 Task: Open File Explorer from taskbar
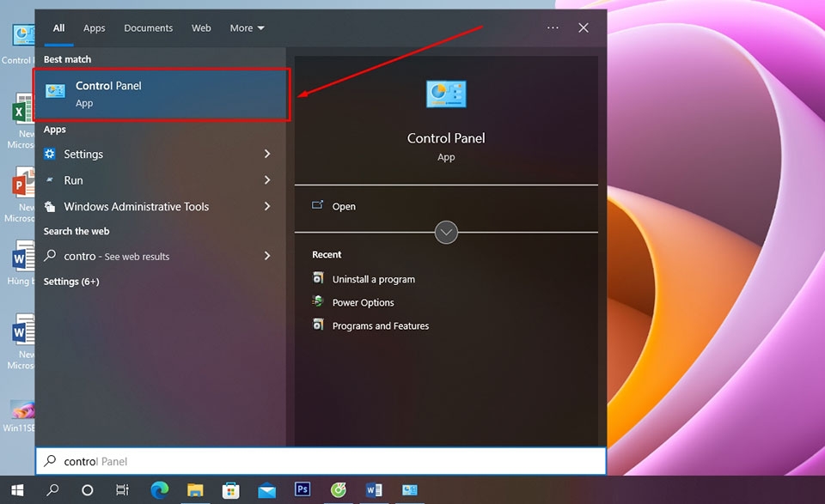pos(195,490)
